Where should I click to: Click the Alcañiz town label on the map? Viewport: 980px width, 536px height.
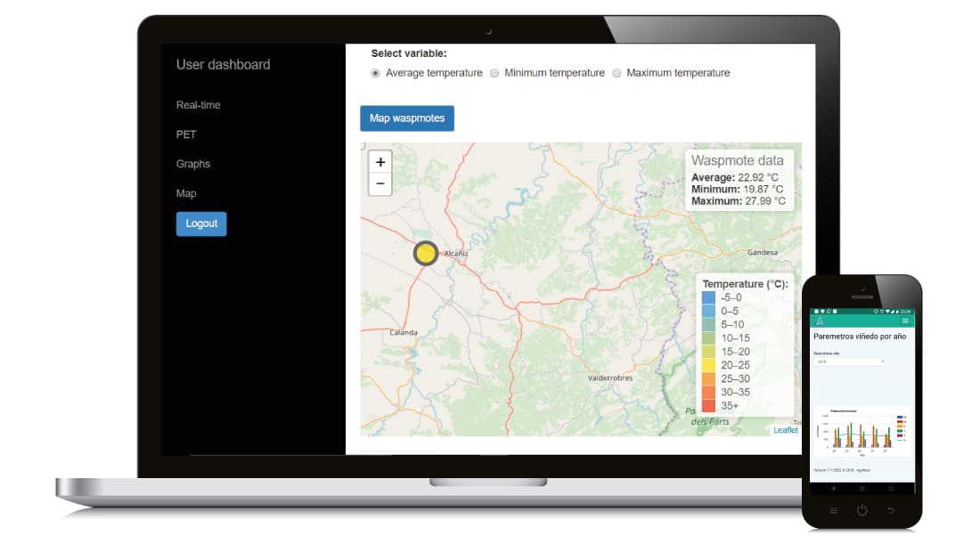pos(456,254)
